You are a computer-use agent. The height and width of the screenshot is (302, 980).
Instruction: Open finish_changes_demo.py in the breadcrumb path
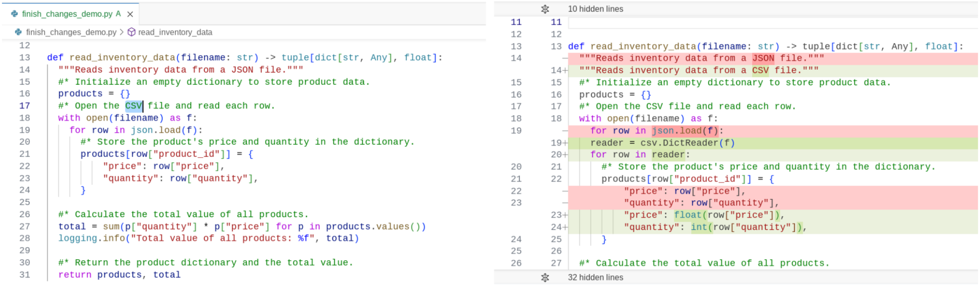[71, 32]
